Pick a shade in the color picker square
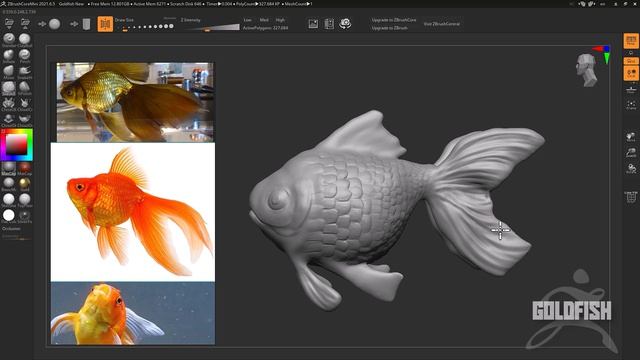The image size is (640, 360). [16, 144]
